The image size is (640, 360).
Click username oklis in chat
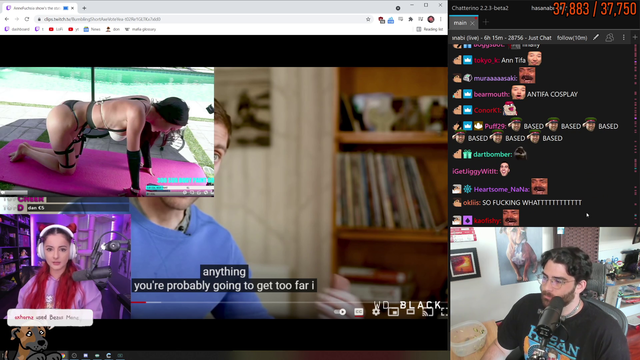[x=471, y=202]
